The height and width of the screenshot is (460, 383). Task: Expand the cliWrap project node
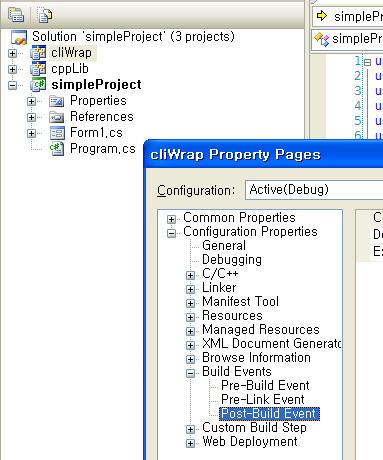(x=12, y=53)
